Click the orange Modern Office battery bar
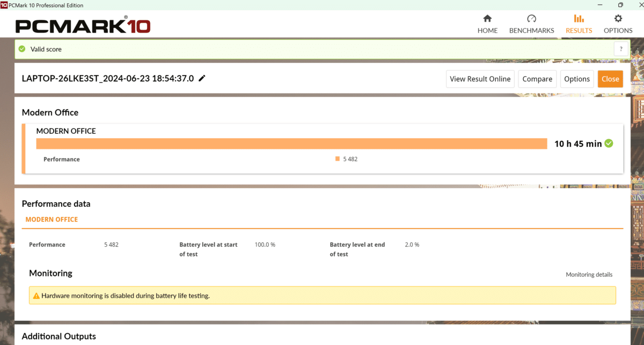This screenshot has width=644, height=345. [x=291, y=143]
